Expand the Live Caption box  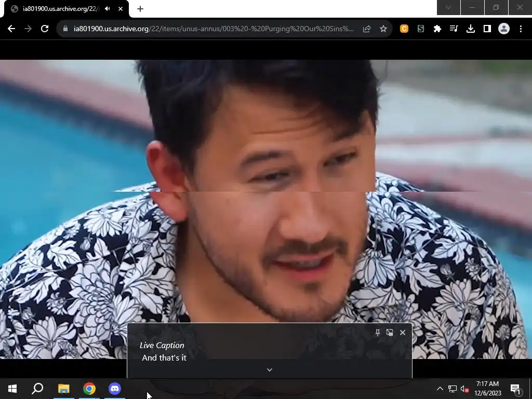point(270,370)
